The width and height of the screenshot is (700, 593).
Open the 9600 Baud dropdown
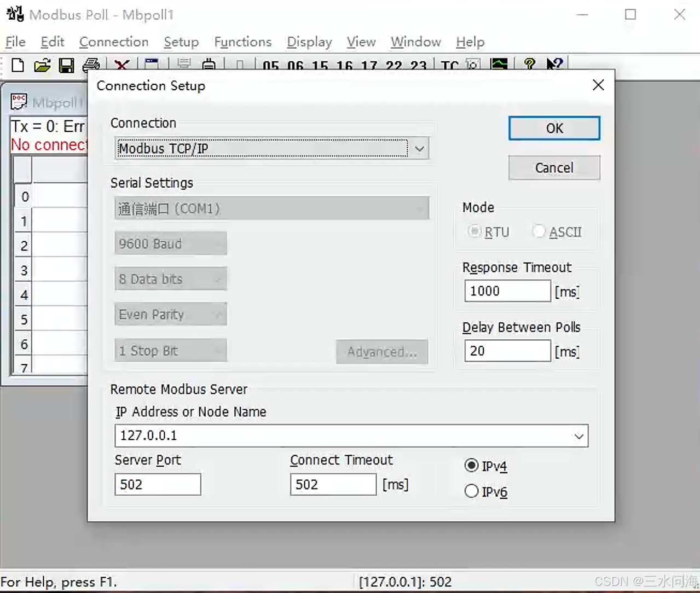(171, 243)
